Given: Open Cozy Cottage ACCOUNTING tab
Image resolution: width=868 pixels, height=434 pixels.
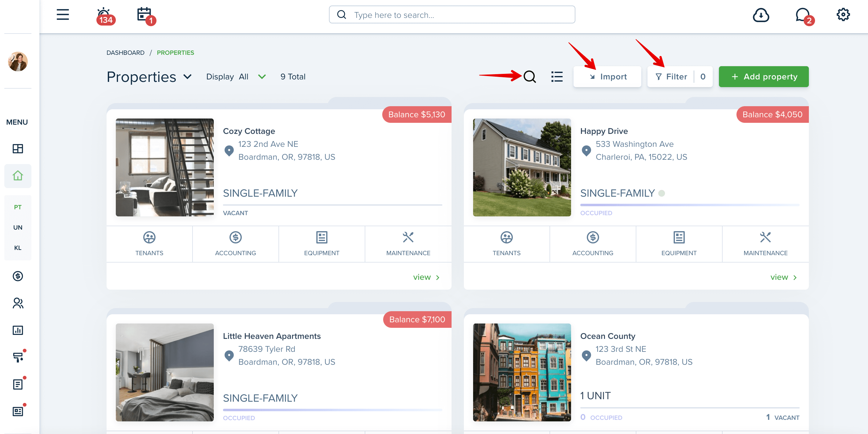Looking at the screenshot, I should coord(236,244).
